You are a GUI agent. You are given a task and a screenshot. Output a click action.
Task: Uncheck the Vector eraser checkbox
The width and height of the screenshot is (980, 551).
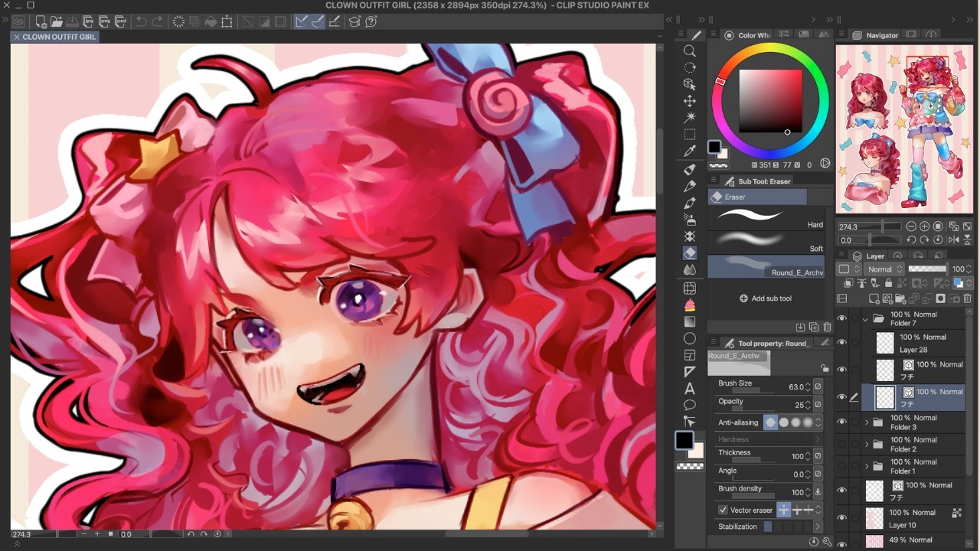pos(723,510)
